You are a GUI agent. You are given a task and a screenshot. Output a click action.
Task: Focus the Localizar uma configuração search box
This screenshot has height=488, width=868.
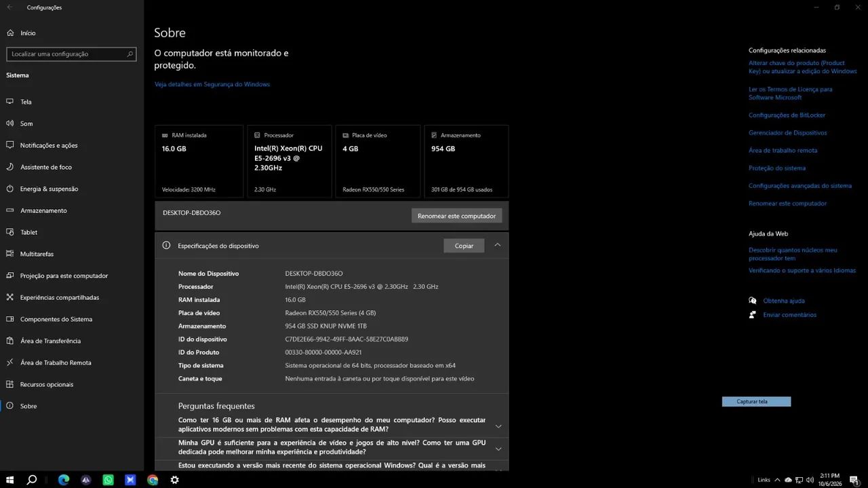pyautogui.click(x=72, y=54)
